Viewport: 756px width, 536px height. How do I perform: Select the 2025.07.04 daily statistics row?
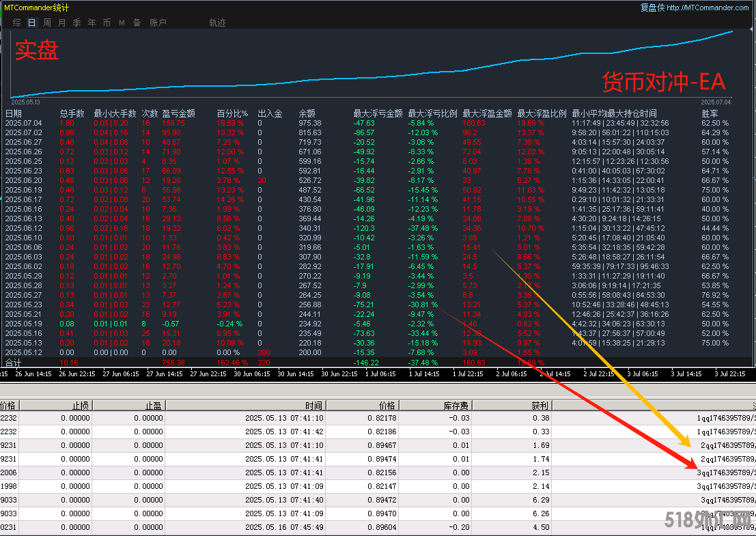pos(23,123)
